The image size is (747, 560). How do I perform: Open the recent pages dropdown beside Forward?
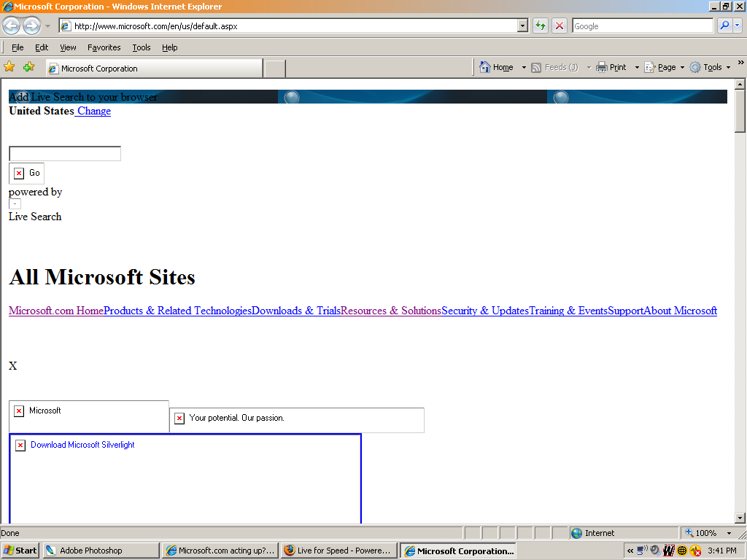coord(47,26)
